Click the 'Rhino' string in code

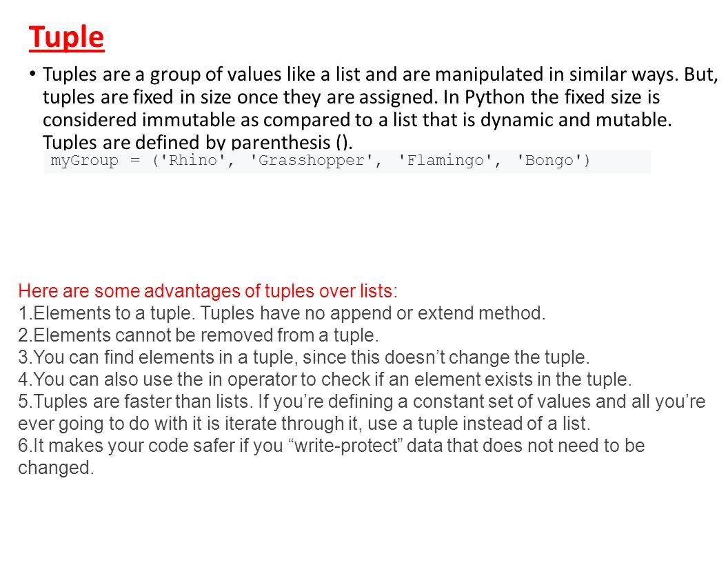tap(192, 160)
